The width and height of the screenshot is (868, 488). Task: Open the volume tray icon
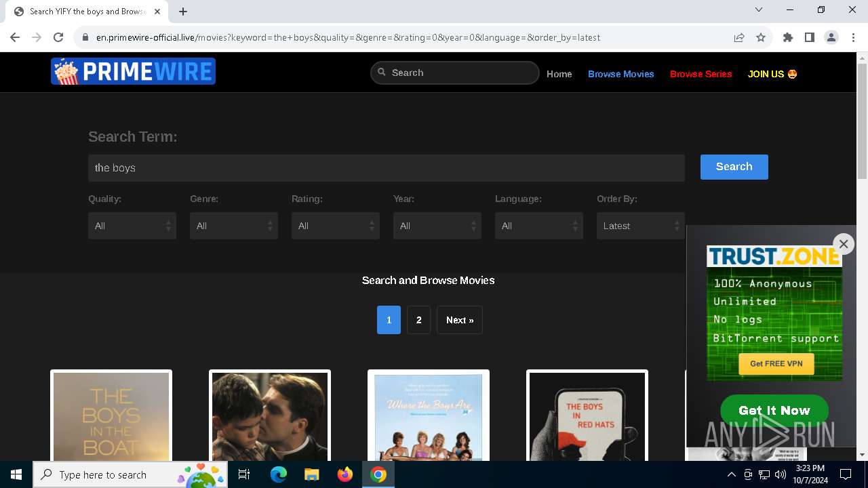coord(781,474)
